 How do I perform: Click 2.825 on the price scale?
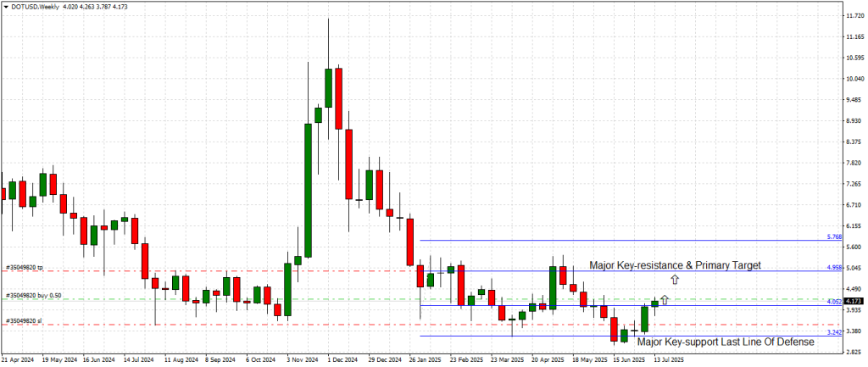[x=855, y=352]
